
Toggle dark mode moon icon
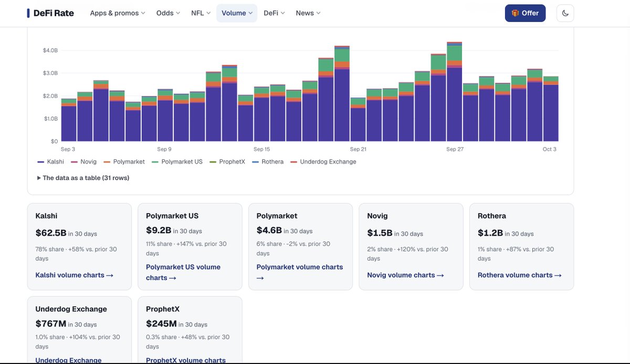click(x=565, y=13)
